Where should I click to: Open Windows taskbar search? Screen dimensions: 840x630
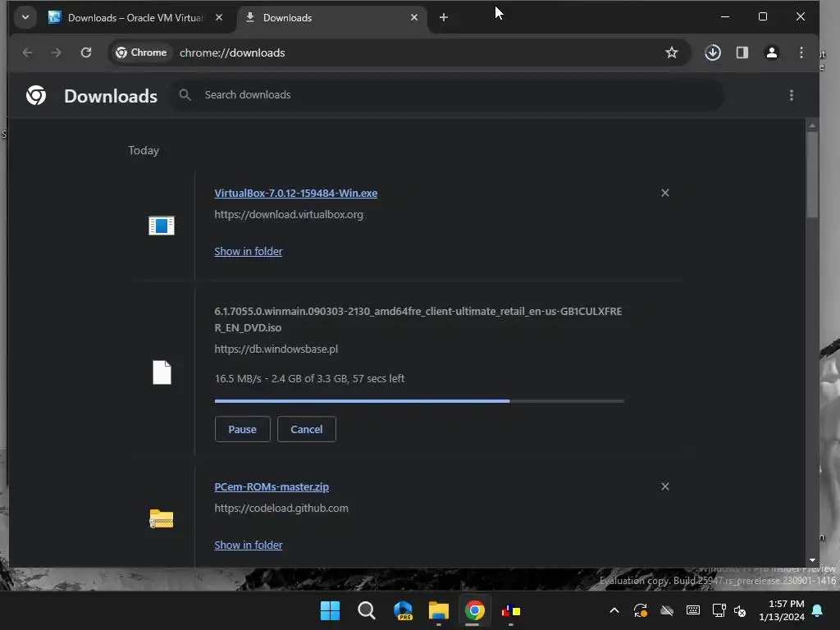point(367,610)
